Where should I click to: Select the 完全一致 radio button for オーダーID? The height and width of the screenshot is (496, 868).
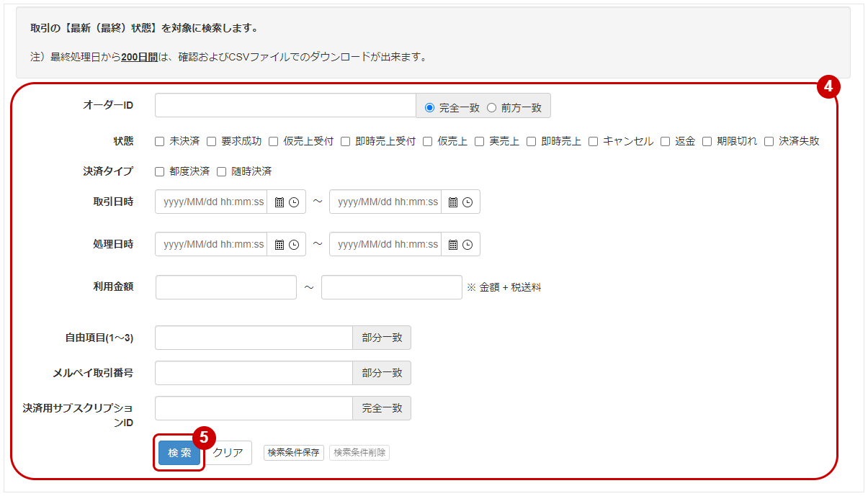430,108
